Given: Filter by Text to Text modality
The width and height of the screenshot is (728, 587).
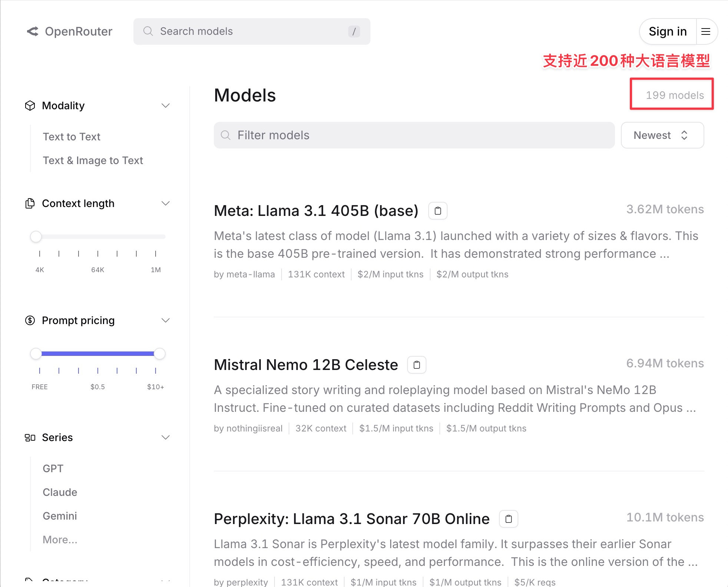Looking at the screenshot, I should pos(72,137).
